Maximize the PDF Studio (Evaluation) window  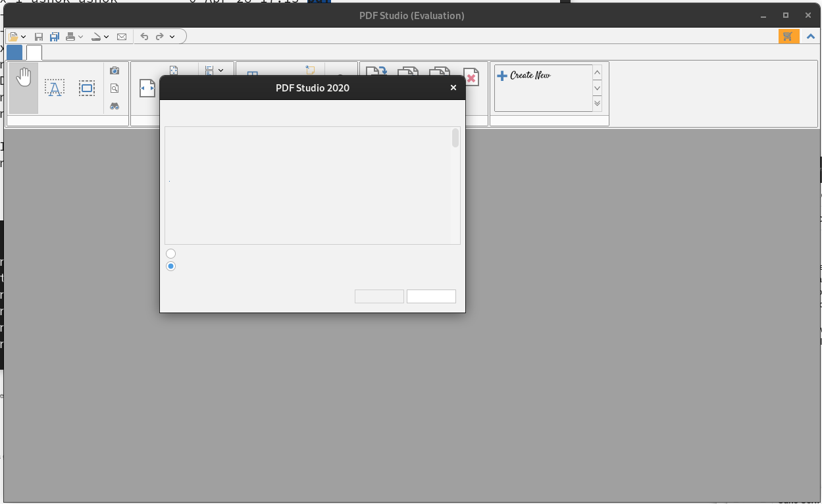click(786, 15)
